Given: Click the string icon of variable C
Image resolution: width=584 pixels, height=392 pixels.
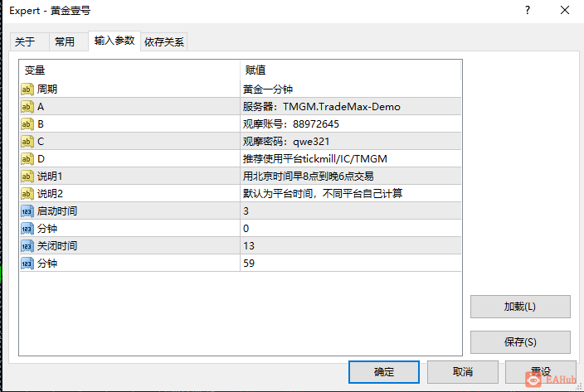Looking at the screenshot, I should [27, 142].
